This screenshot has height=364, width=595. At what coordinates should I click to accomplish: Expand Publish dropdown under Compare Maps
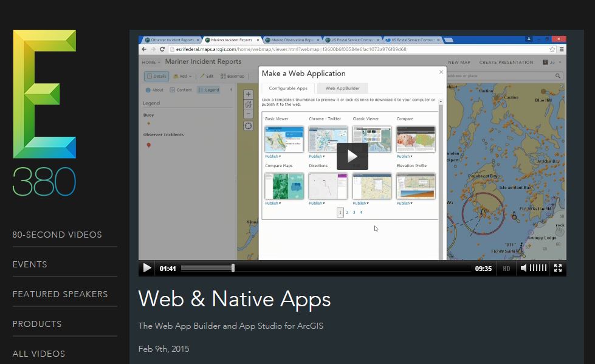pyautogui.click(x=273, y=204)
